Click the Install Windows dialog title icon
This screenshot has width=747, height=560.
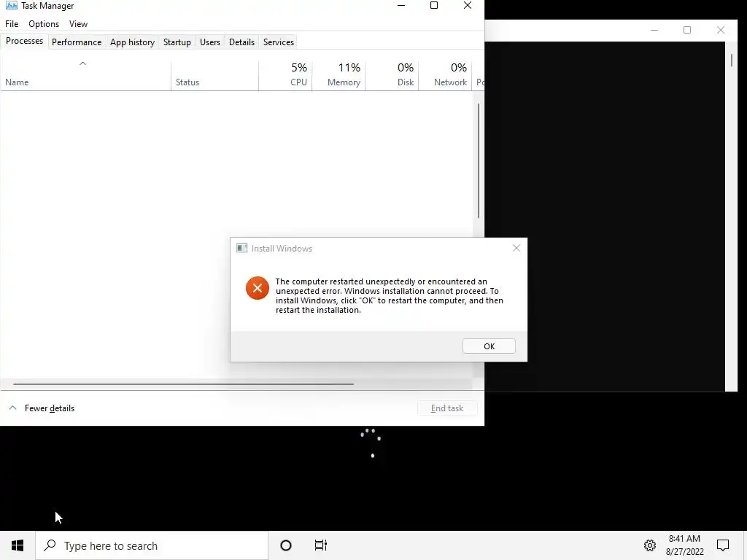[242, 248]
